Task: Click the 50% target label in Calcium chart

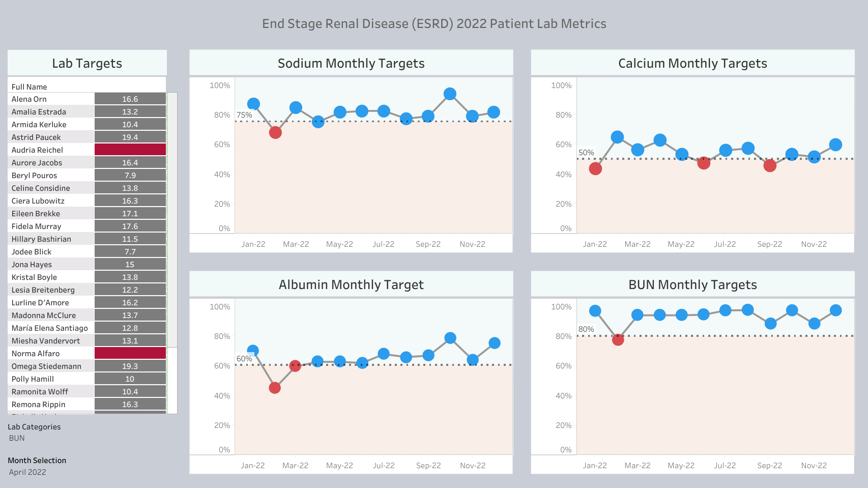Action: click(x=586, y=153)
